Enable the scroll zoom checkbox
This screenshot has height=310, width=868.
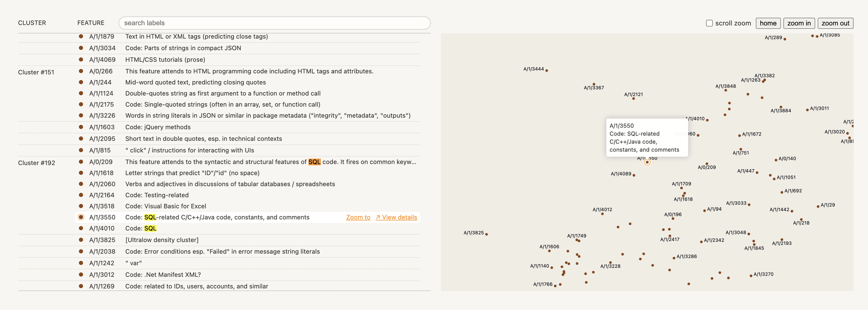coord(709,23)
